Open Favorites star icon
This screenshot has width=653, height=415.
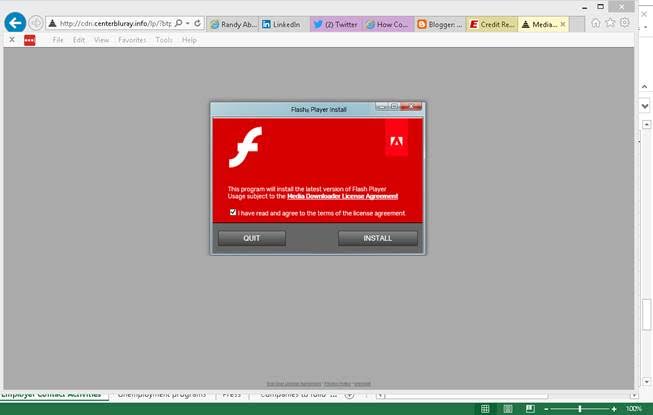tap(610, 23)
